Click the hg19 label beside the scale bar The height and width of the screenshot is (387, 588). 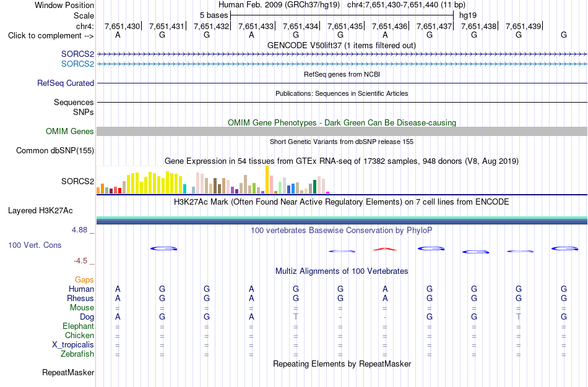coord(468,15)
